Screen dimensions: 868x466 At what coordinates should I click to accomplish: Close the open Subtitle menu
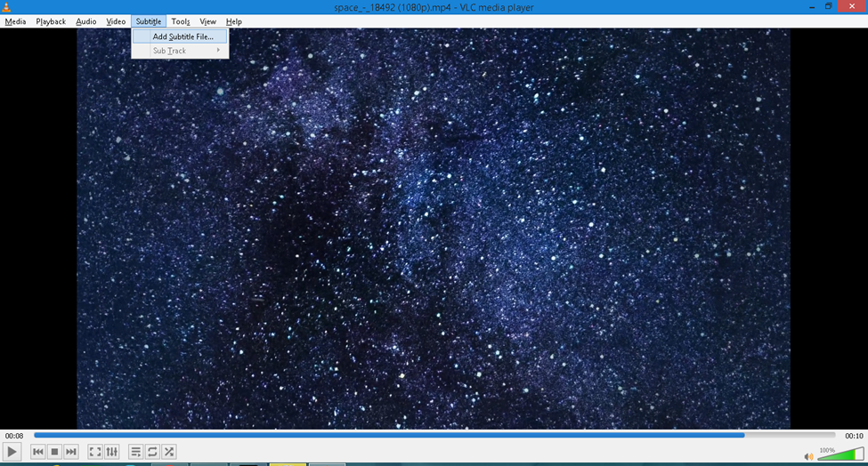coord(149,21)
